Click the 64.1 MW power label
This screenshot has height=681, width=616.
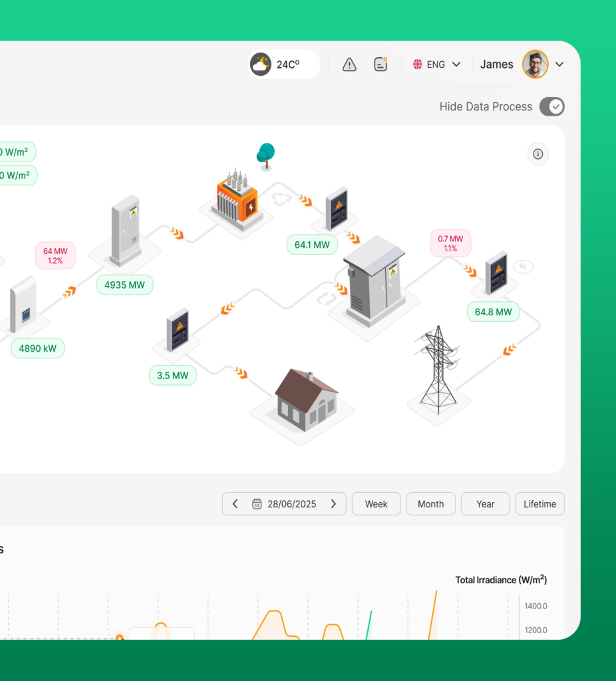[x=312, y=245]
